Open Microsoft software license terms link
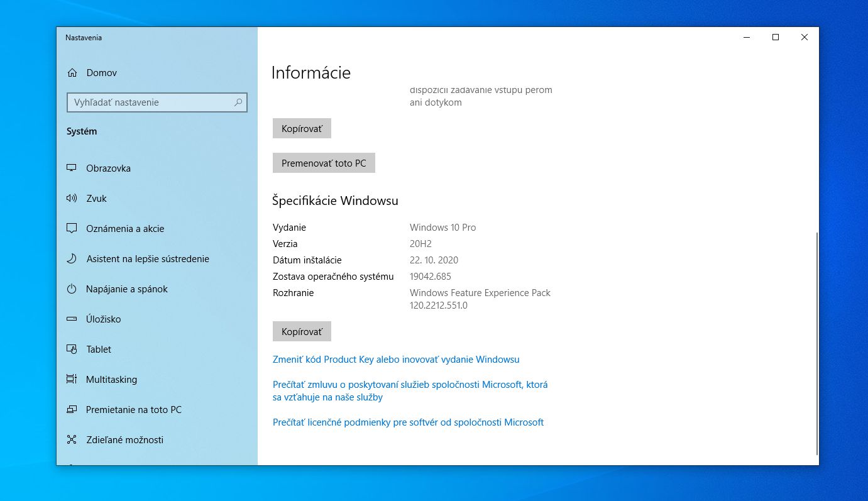This screenshot has width=868, height=501. [408, 422]
